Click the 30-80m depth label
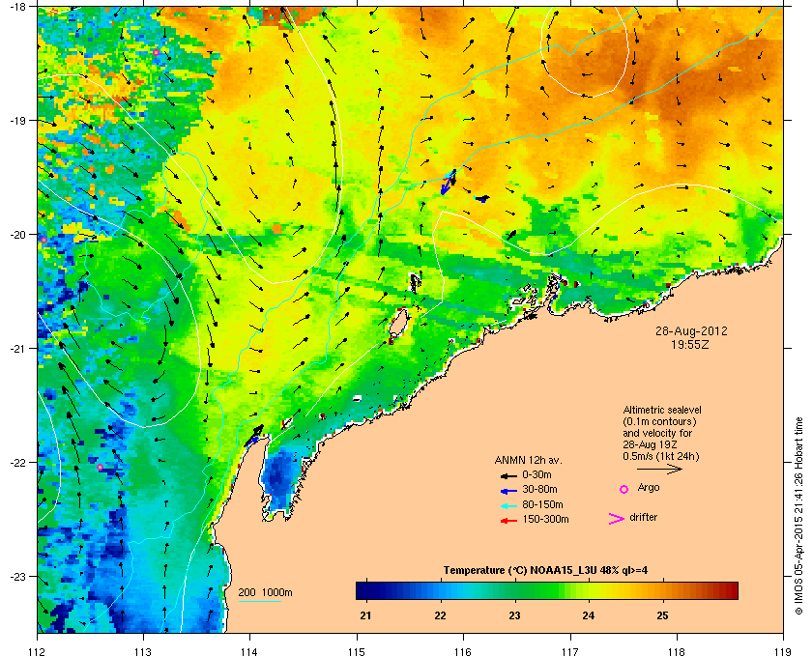The height and width of the screenshot is (657, 812). click(539, 489)
